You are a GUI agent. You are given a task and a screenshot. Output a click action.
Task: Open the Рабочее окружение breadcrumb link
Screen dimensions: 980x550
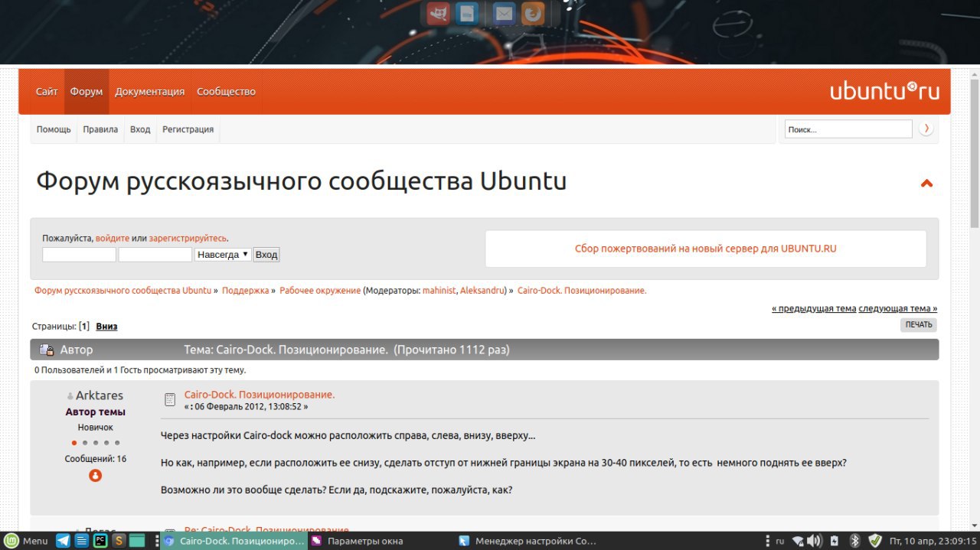coord(320,291)
